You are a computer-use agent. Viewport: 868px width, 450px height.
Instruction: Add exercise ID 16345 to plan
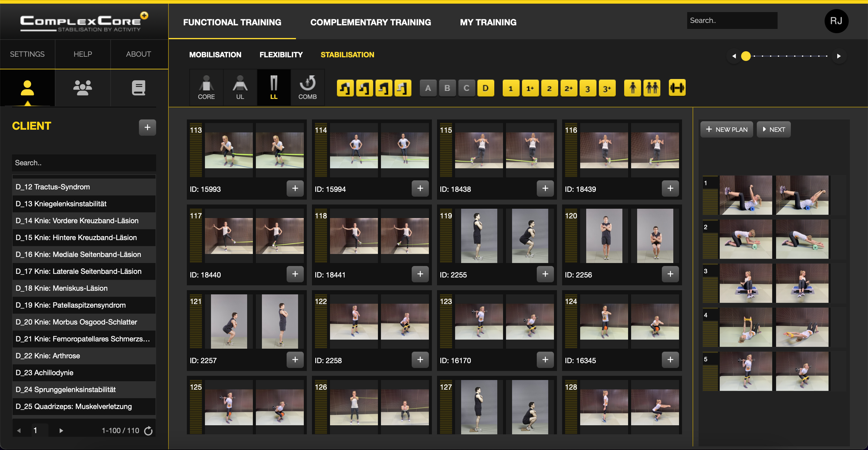point(670,359)
